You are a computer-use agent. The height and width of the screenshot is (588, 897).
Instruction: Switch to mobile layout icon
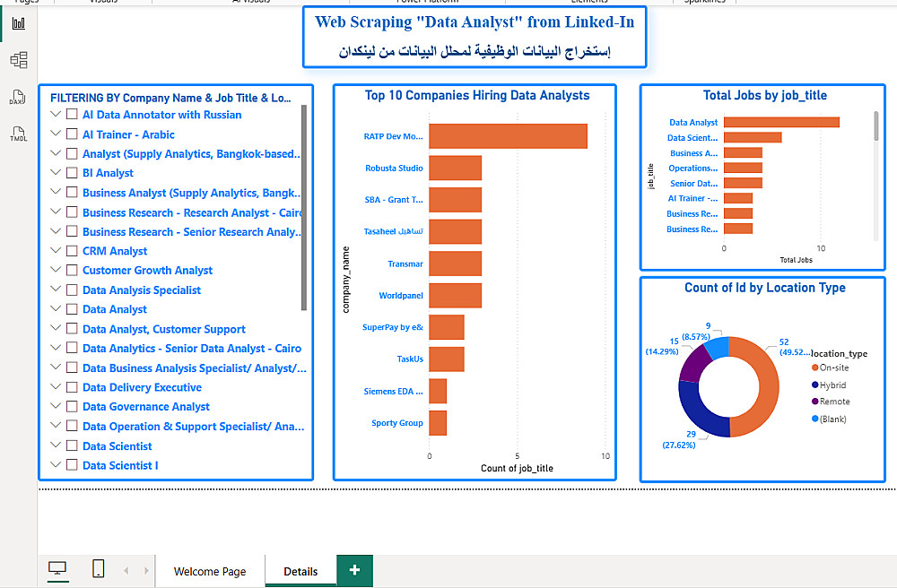(99, 568)
